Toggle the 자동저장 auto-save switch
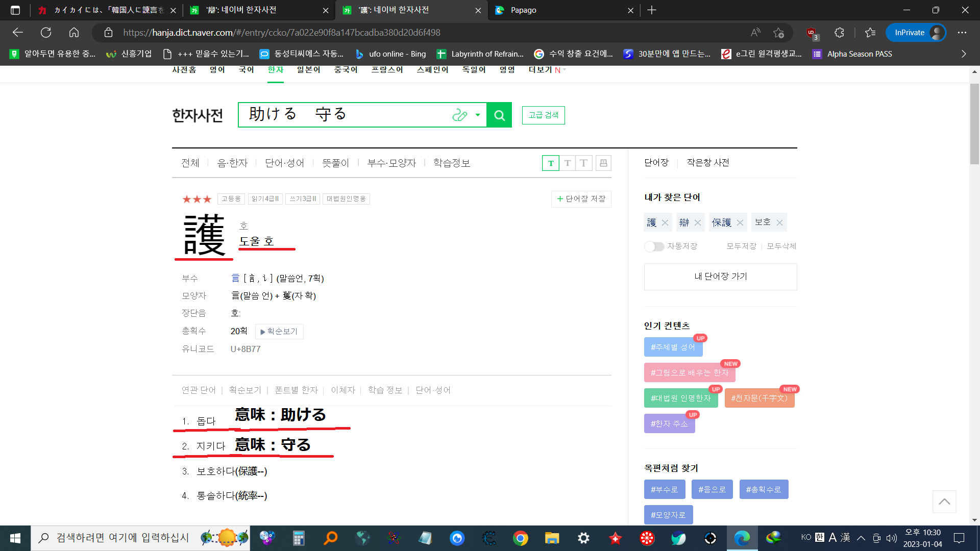This screenshot has width=980, height=551. (654, 246)
